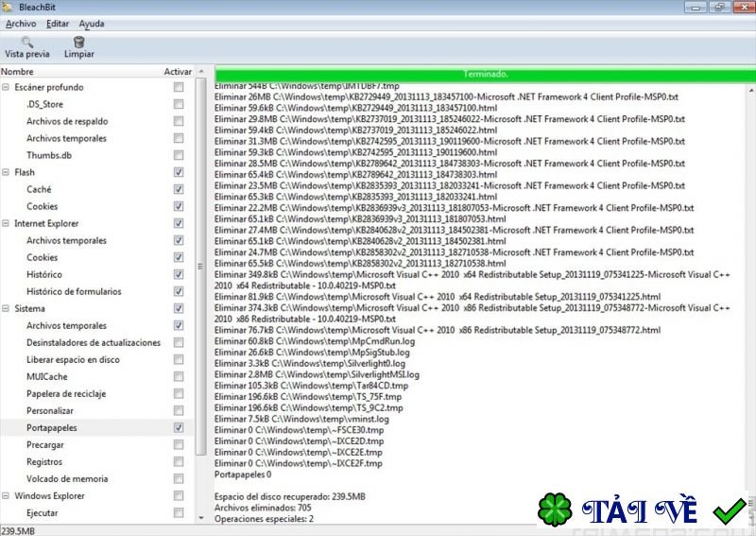Screen dimensions: 756x536
Task: Click the 'Eliminar 7.5kB' vminst.log log line
Action: (301, 419)
